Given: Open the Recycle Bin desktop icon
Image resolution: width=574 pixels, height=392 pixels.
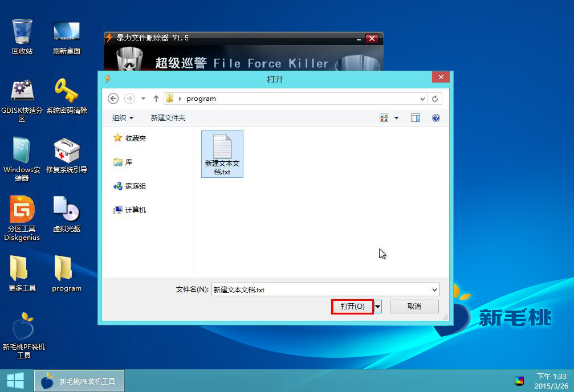Looking at the screenshot, I should [22, 36].
